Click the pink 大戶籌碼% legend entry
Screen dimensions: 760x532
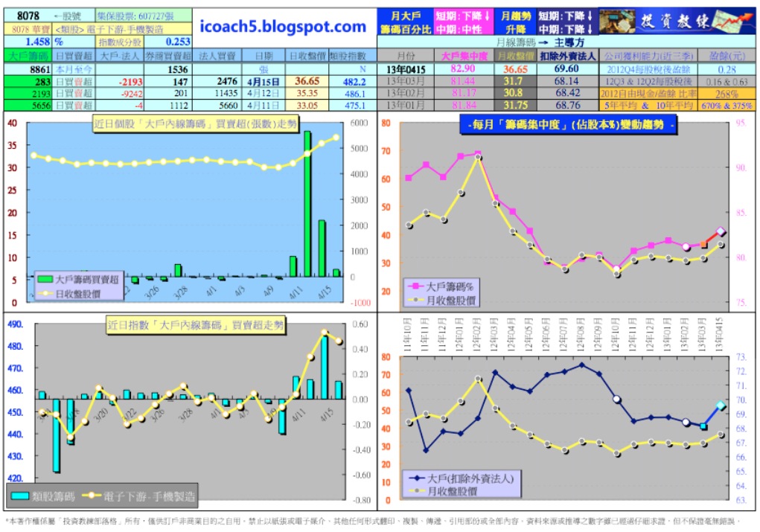(441, 286)
